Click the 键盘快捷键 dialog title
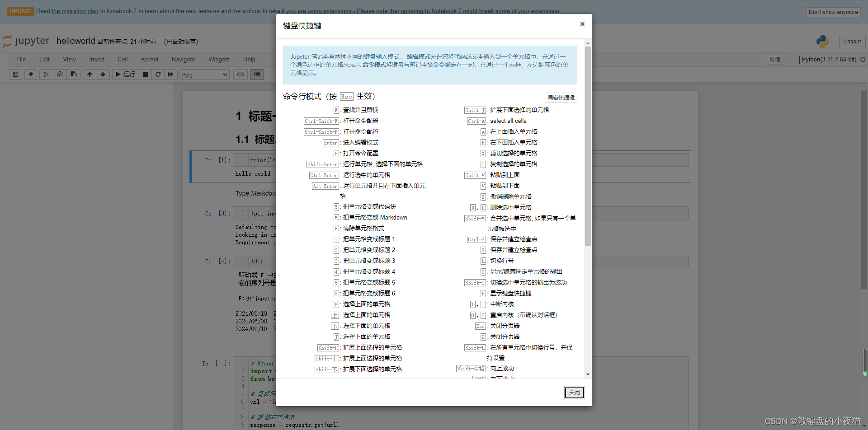 (x=302, y=26)
